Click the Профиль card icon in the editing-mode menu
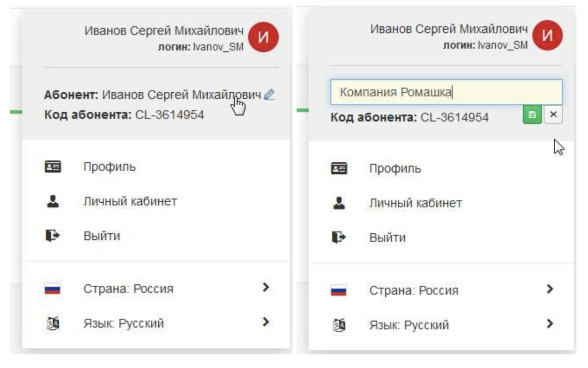Screen dimensions: 588x368 [339, 169]
